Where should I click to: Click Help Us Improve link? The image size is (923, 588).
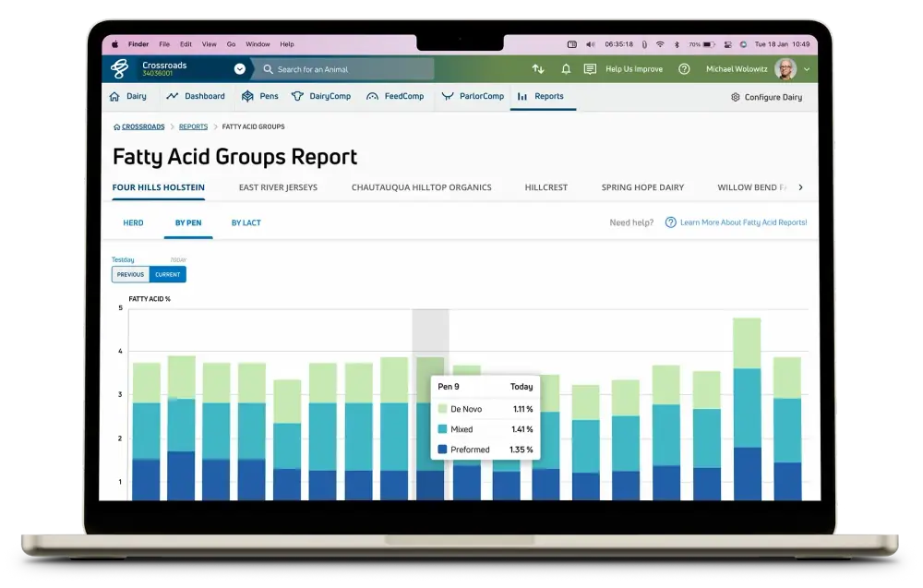pyautogui.click(x=634, y=69)
